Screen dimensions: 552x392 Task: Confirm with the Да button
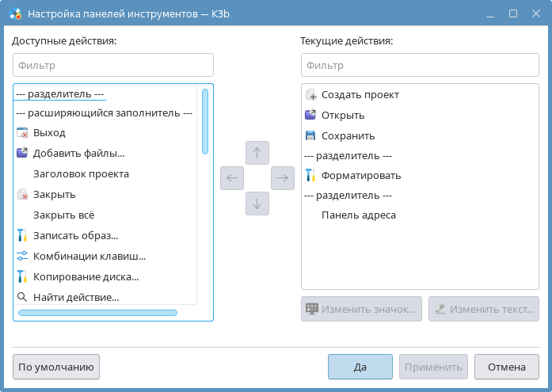[x=360, y=367]
